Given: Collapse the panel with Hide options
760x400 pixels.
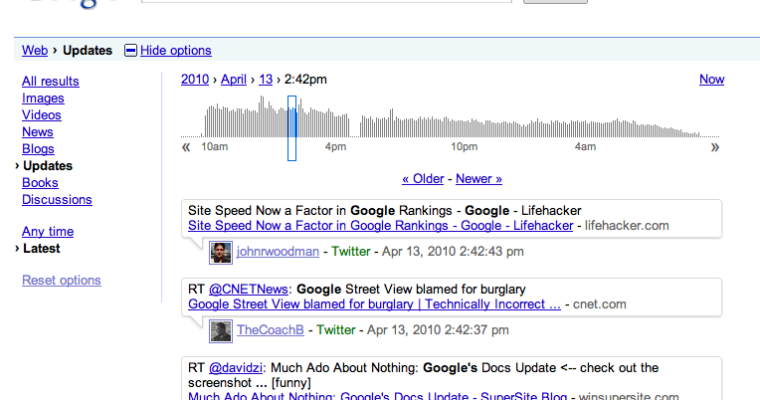Looking at the screenshot, I should pyautogui.click(x=175, y=50).
